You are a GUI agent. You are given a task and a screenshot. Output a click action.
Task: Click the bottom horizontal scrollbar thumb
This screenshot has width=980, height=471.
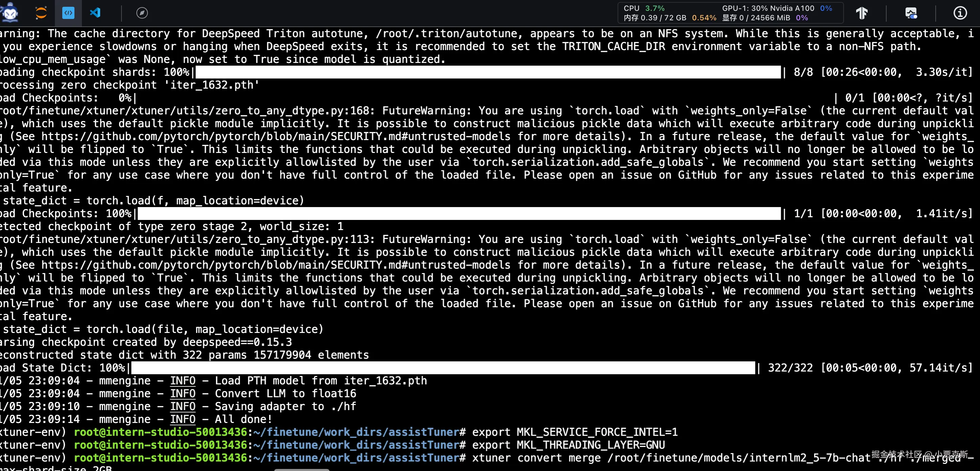point(301,470)
